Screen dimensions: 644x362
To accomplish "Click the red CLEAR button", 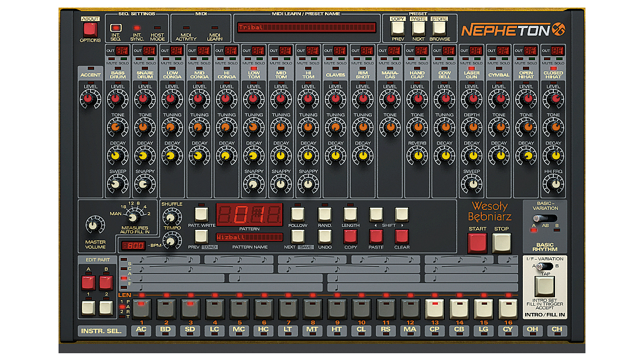I will point(401,236).
